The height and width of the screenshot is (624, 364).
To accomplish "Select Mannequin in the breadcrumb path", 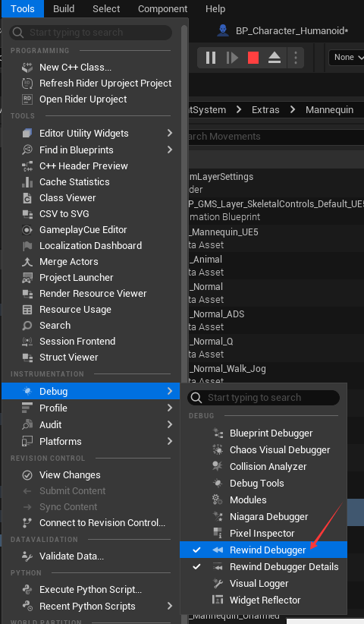I will click(329, 110).
